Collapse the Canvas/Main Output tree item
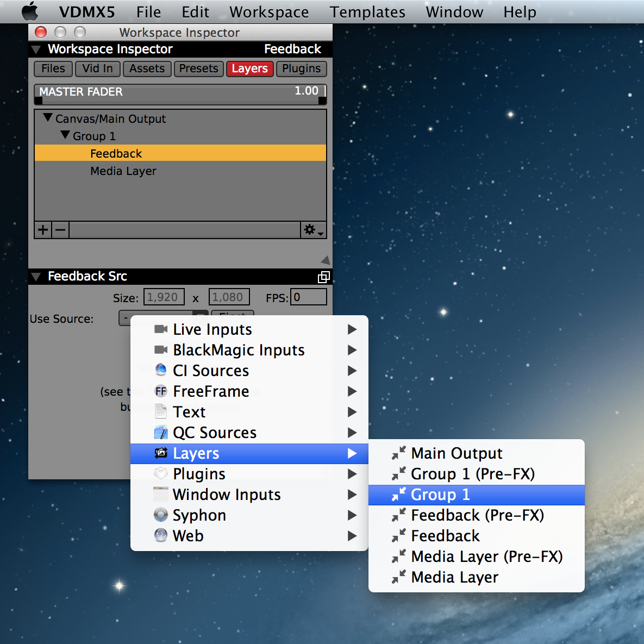 48,118
